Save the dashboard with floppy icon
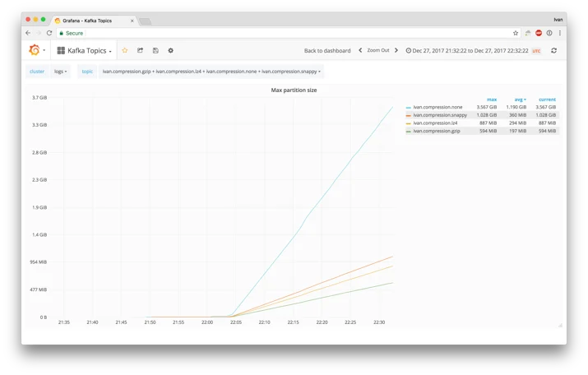 155,50
